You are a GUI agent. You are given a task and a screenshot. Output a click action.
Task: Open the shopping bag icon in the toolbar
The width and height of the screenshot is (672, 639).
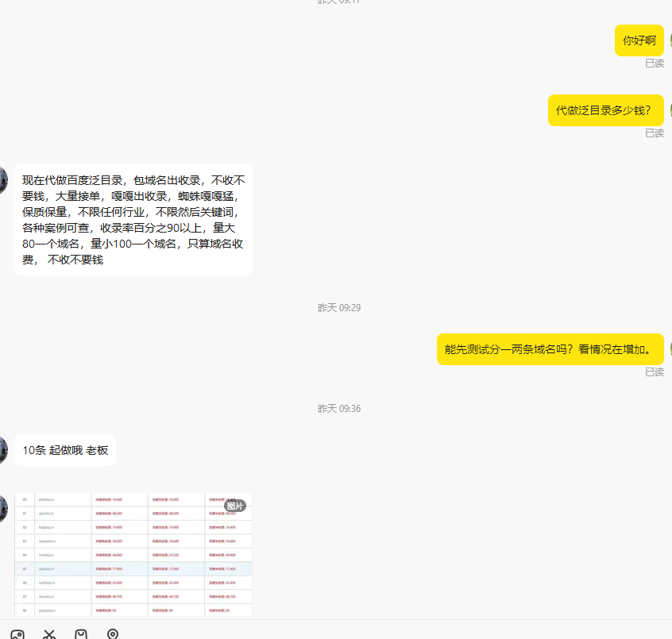pyautogui.click(x=81, y=634)
